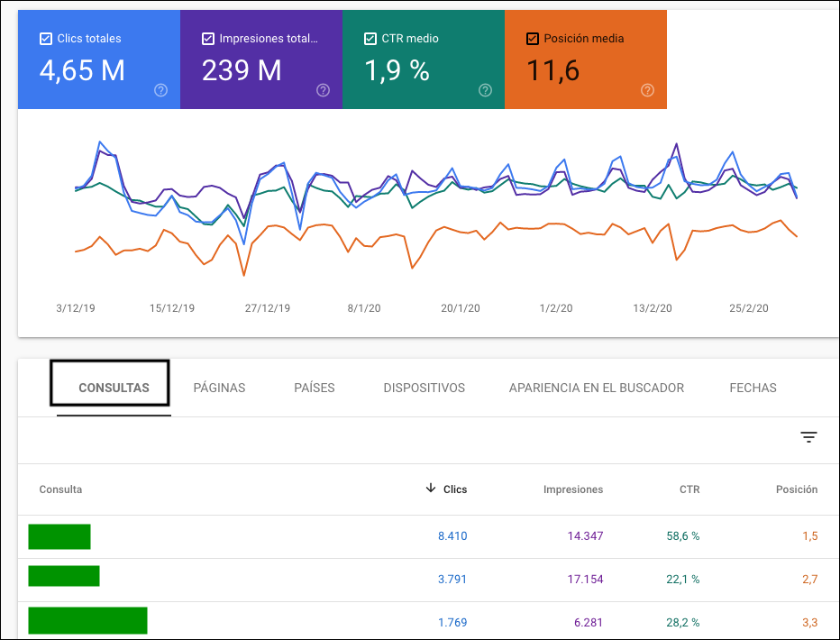Screen dimensions: 840x640
Task: Open help tooltip on Posición media card
Action: [x=647, y=90]
